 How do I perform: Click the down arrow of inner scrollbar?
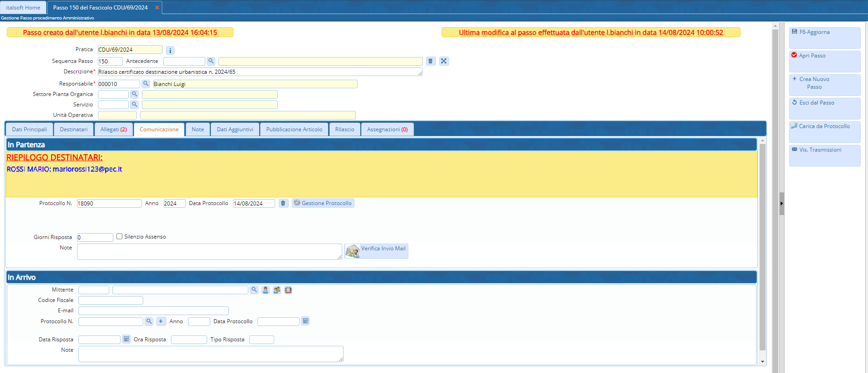[762, 362]
